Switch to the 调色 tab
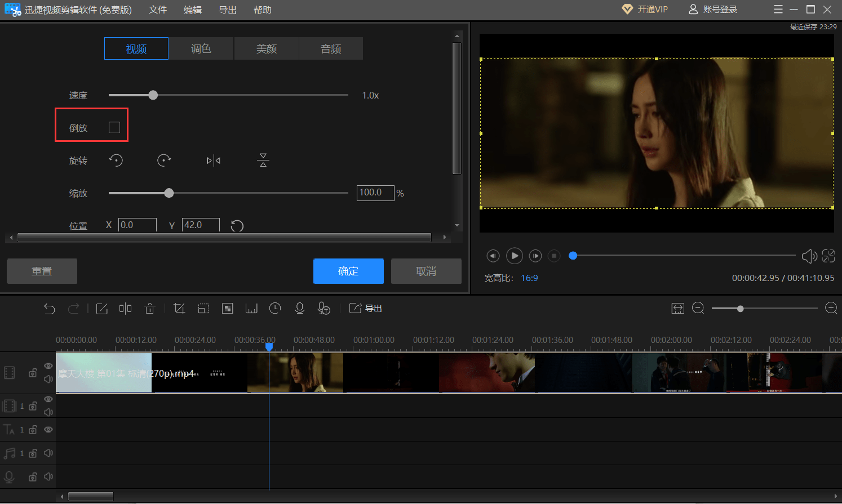842x504 pixels. coord(201,49)
